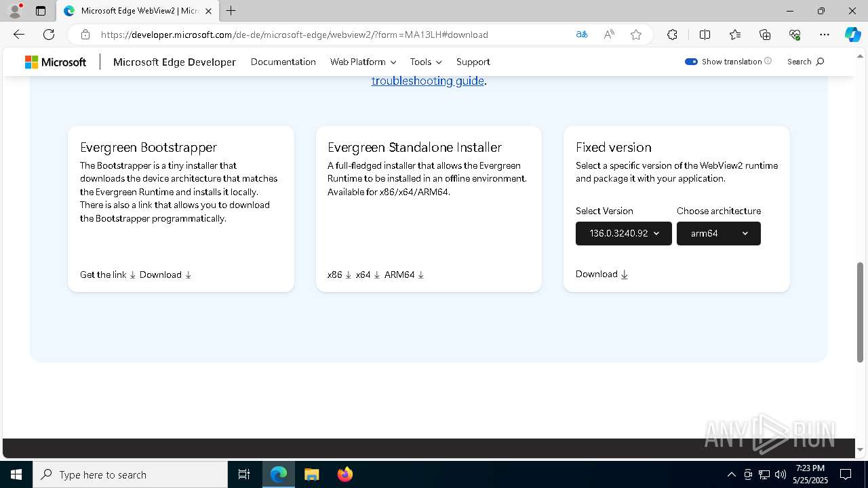Open the tab actions menu icon

[41, 11]
